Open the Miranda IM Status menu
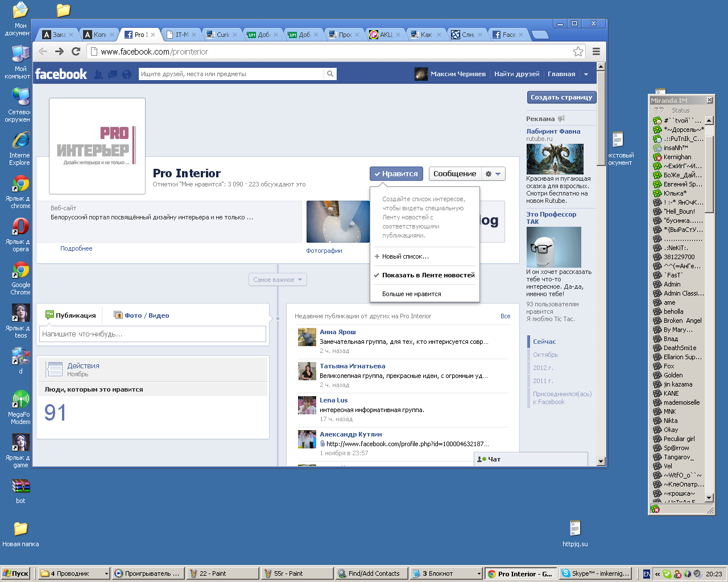Viewport: 728px width, 582px height. (x=680, y=110)
